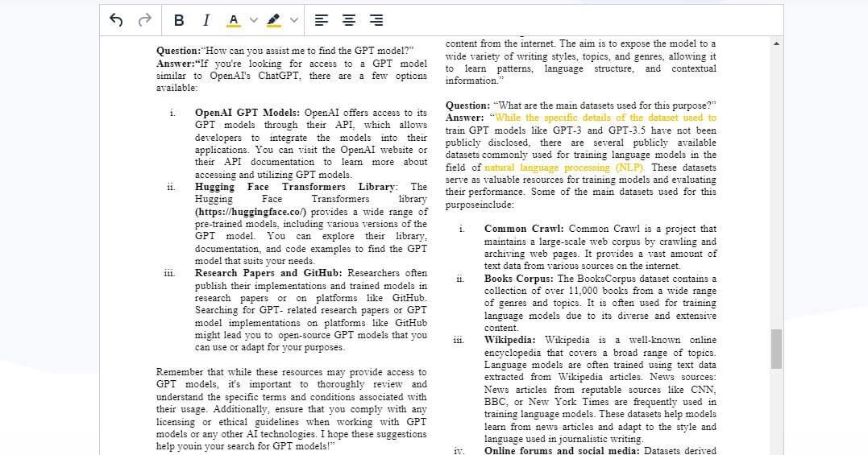This screenshot has width=868, height=455.
Task: Align text to the left
Action: point(321,20)
